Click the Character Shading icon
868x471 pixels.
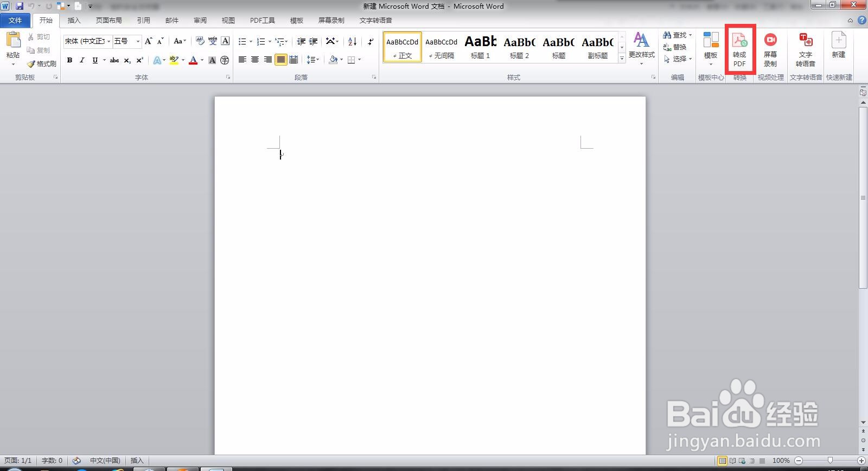pyautogui.click(x=212, y=60)
